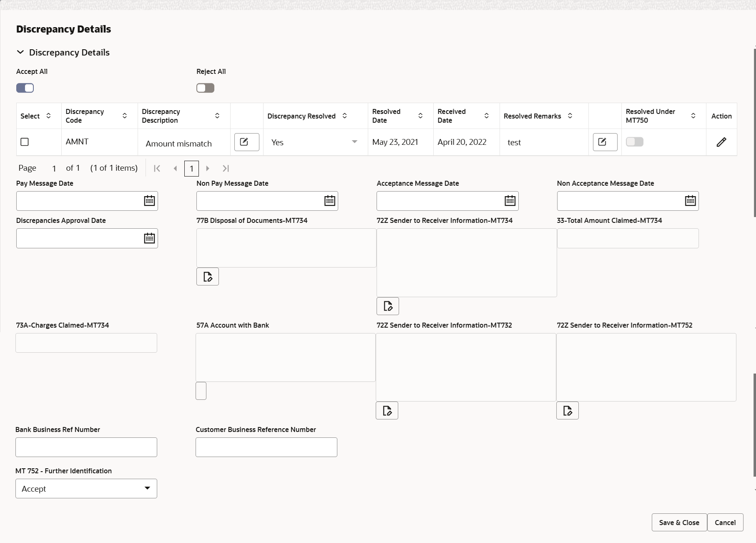Sort the table by Resolved Remarks
Viewport: 756px width, 543px height.
[x=570, y=116]
